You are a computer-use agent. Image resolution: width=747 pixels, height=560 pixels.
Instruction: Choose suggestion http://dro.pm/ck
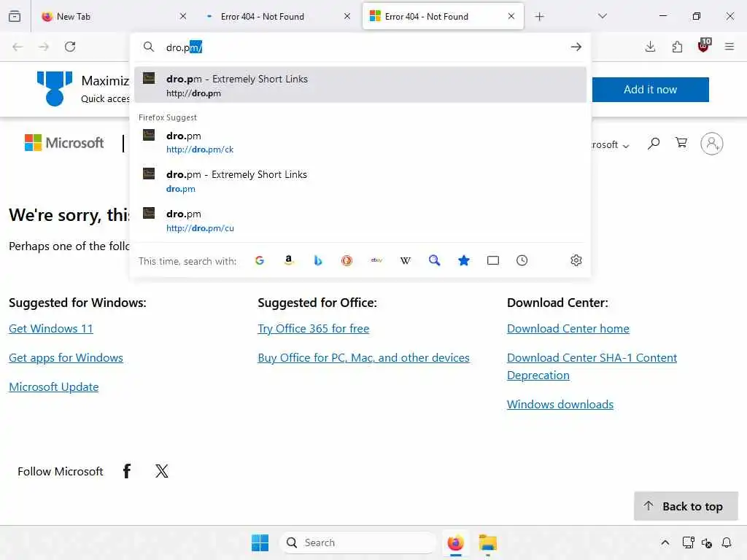coord(360,142)
